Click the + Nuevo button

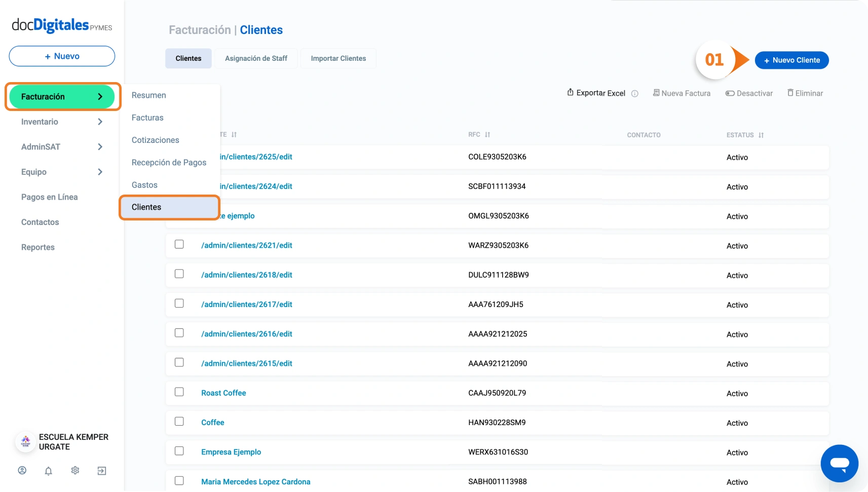click(x=62, y=56)
